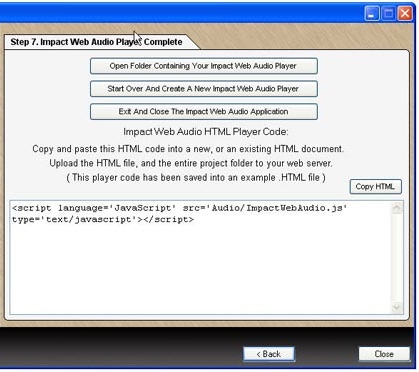This screenshot has width=419, height=372.
Task: Go back with the < Back button
Action: click(269, 354)
